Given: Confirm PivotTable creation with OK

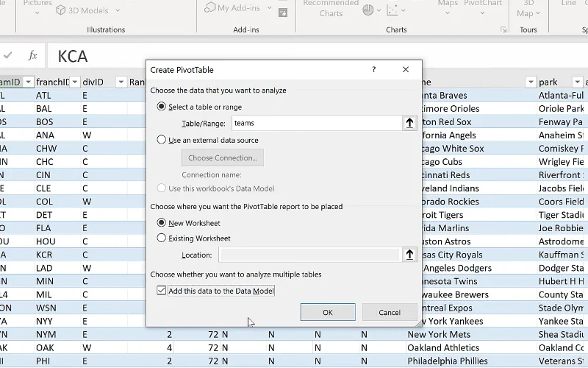Looking at the screenshot, I should [x=328, y=312].
